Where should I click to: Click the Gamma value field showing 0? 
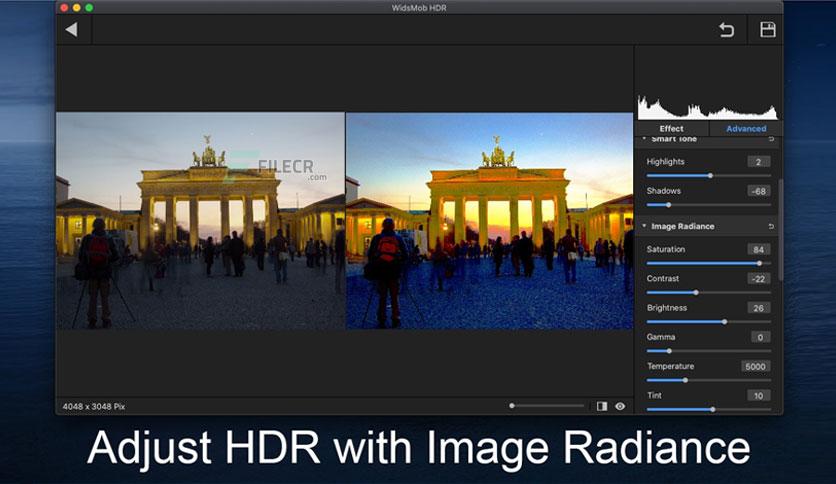point(758,337)
